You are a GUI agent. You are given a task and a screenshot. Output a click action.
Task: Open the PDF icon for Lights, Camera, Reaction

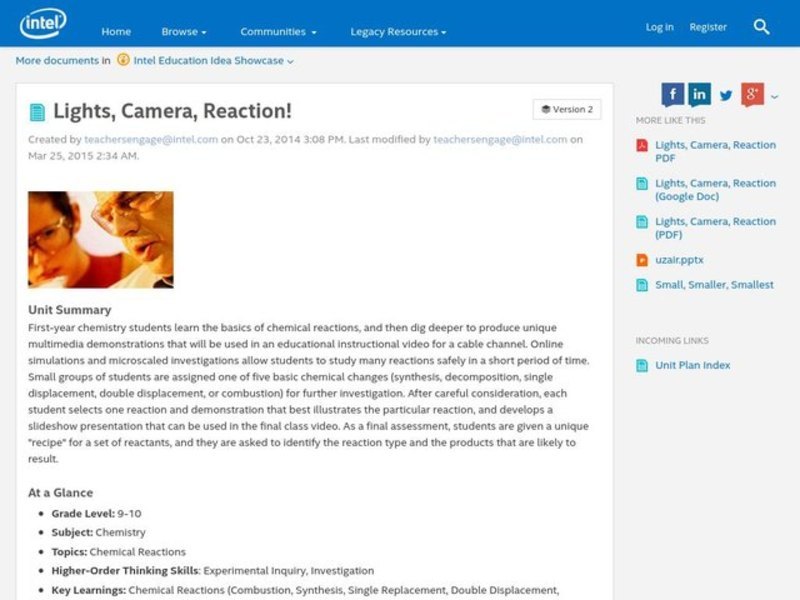coord(643,145)
